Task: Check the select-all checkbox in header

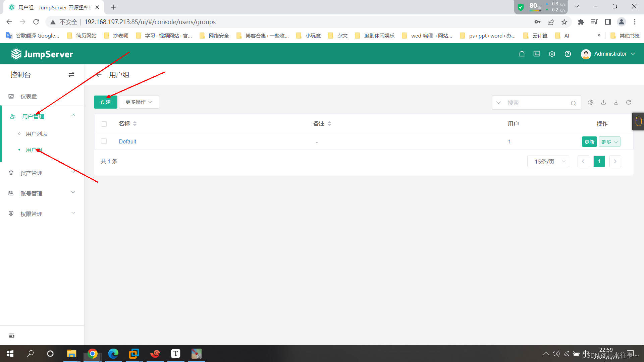Action: click(x=104, y=124)
